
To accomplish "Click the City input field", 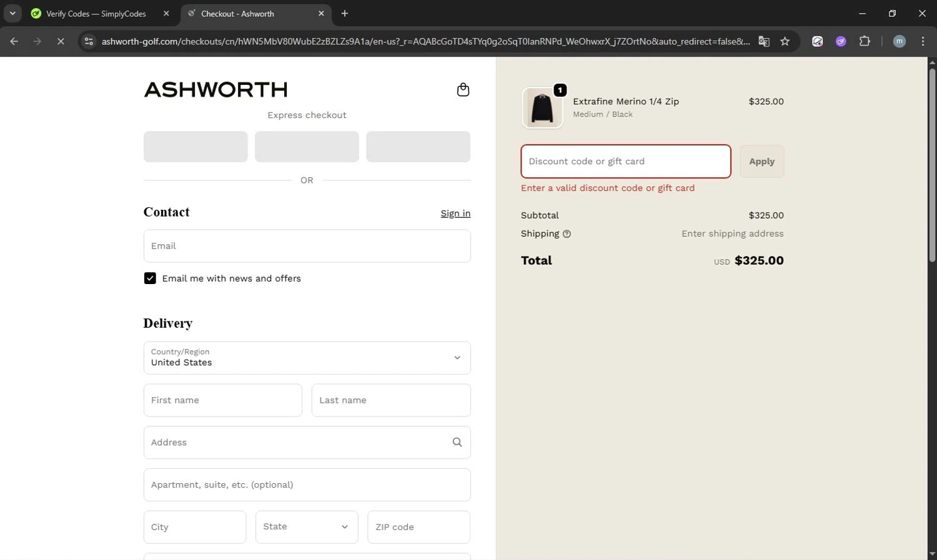I will (x=195, y=527).
